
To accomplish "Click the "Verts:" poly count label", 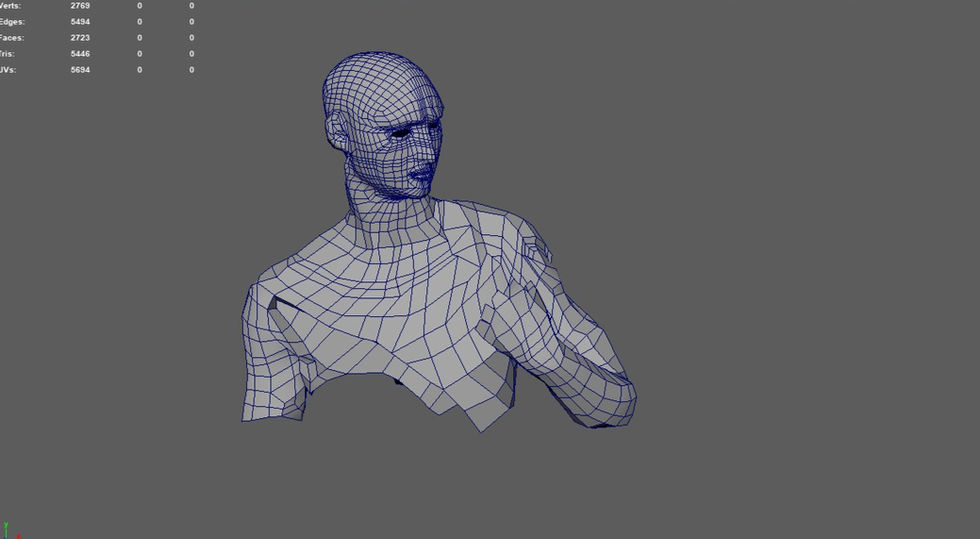I will pyautogui.click(x=10, y=6).
